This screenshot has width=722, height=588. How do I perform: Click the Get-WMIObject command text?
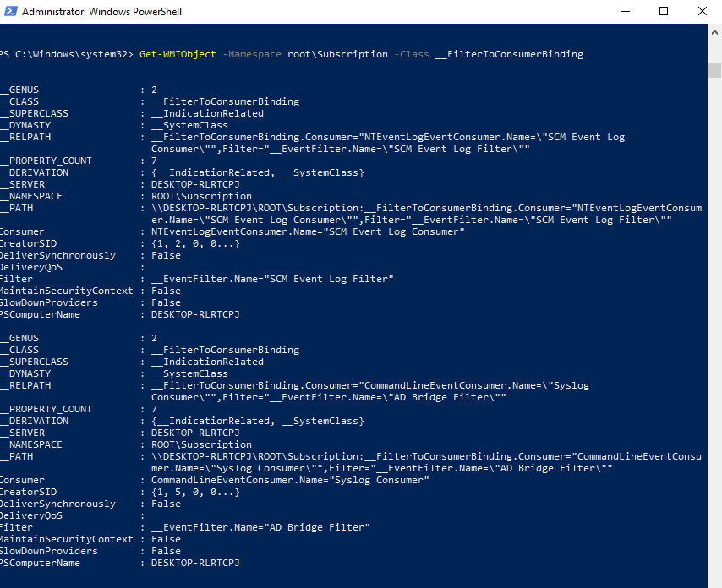point(178,54)
